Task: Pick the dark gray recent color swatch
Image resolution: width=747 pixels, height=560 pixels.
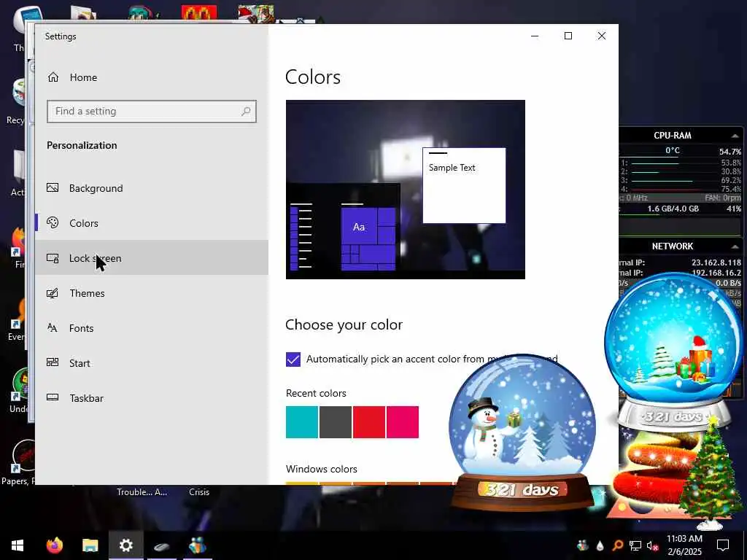Action: pyautogui.click(x=336, y=422)
